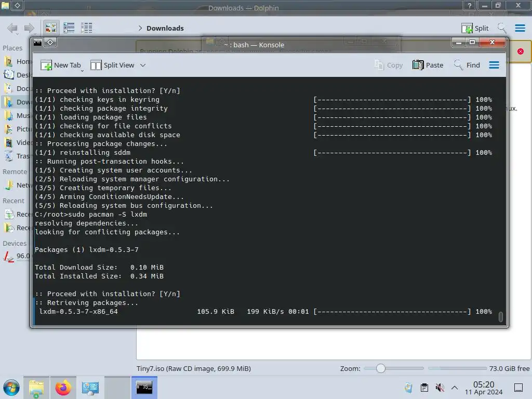Click the Start menu orb on the taskbar
The width and height of the screenshot is (532, 399).
11,388
